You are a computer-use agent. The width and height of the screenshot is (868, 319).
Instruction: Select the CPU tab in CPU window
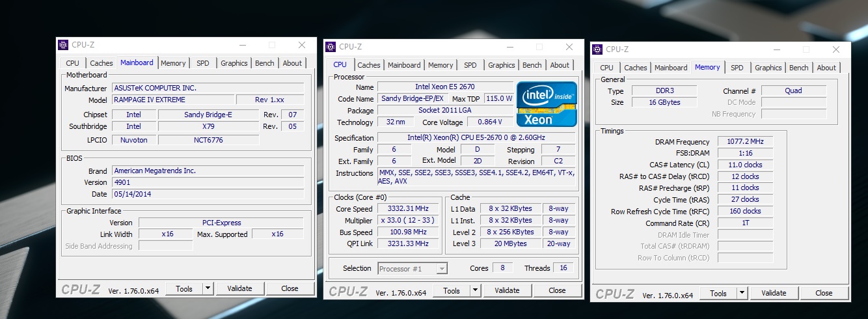pos(340,64)
